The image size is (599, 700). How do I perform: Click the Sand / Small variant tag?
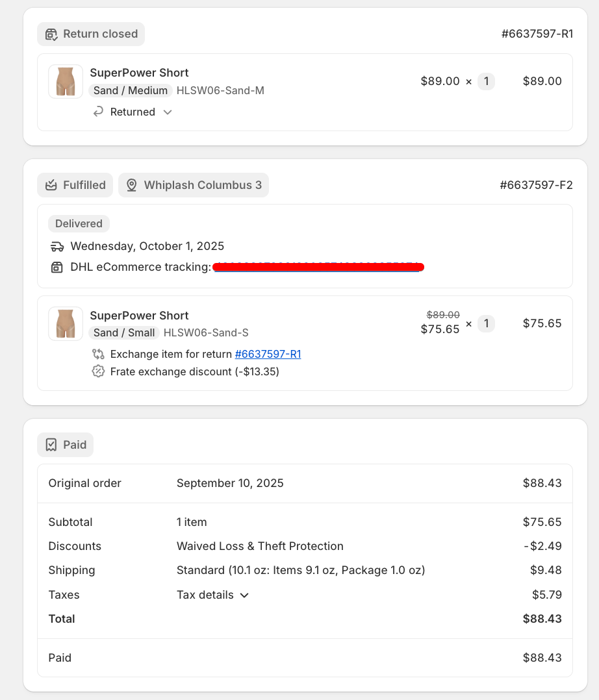pos(124,332)
